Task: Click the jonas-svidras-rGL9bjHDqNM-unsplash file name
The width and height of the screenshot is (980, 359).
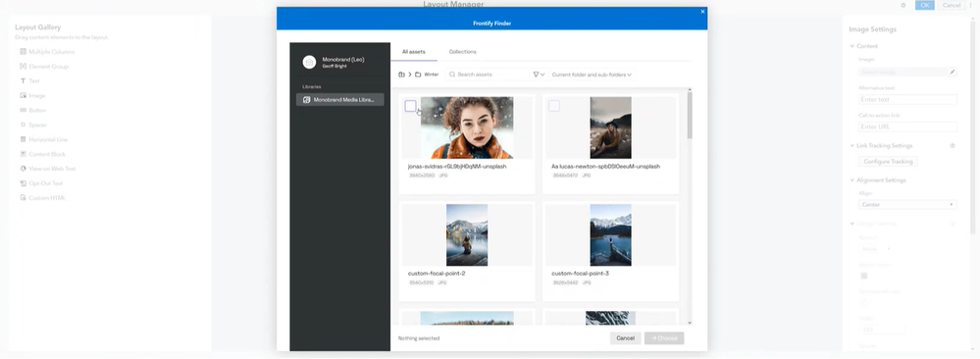Action: (457, 167)
